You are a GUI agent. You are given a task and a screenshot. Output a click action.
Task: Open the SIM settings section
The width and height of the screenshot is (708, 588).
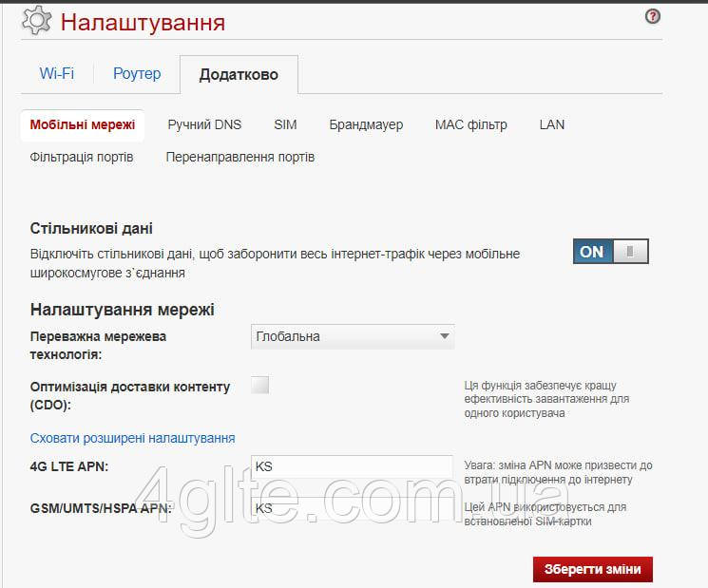pyautogui.click(x=285, y=124)
